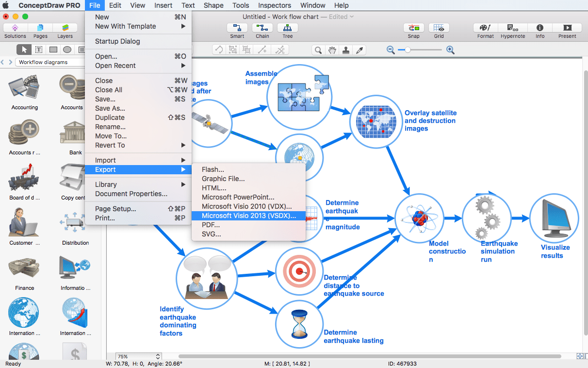Open the Workflow diagrams library selector
588x368 pixels.
[x=49, y=62]
